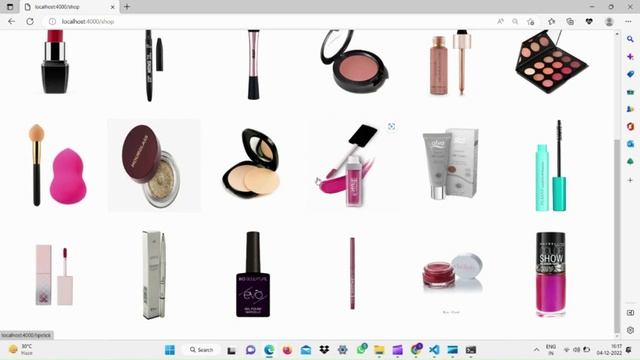Click the vertical scrollbar thumb

617,237
